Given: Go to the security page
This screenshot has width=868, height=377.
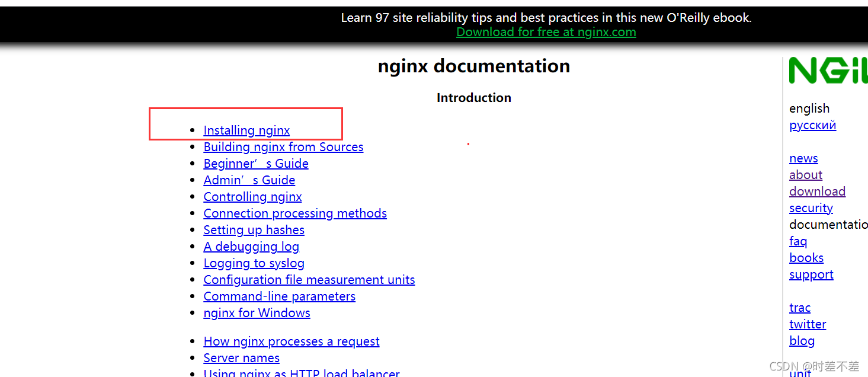Looking at the screenshot, I should 811,208.
